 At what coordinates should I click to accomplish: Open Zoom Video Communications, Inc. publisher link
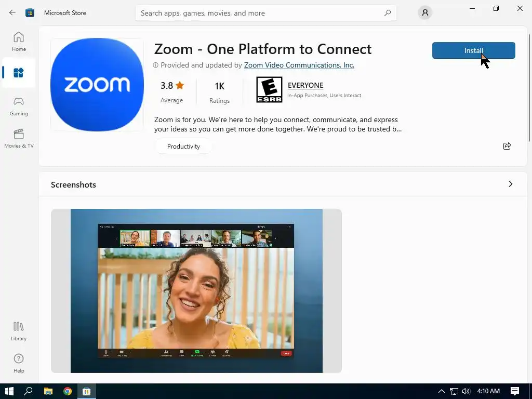[299, 65]
